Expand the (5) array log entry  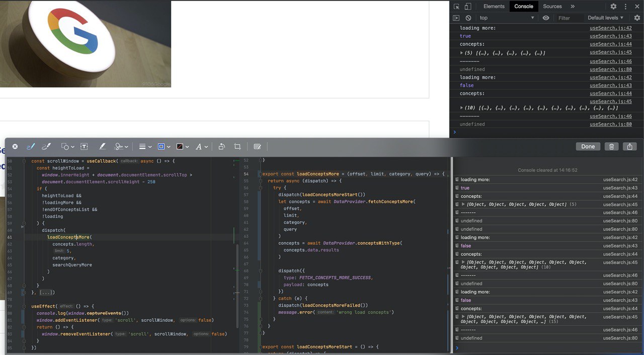pyautogui.click(x=462, y=53)
